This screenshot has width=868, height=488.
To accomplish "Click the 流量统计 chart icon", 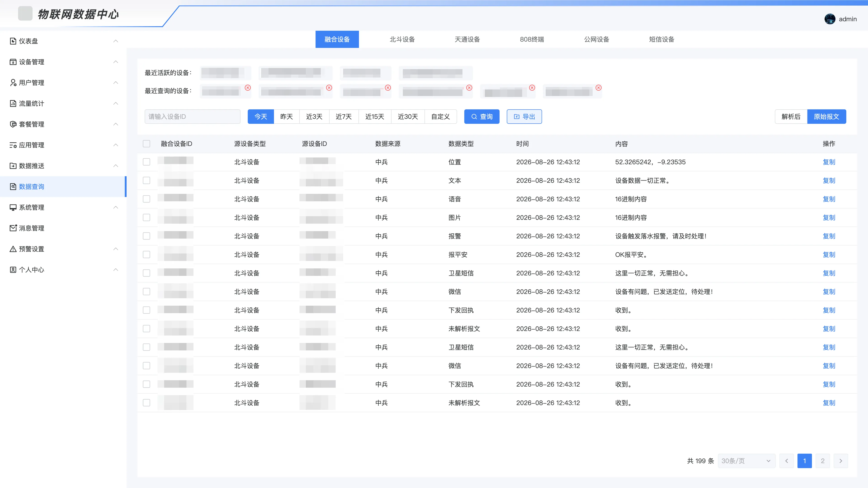I will click(x=13, y=103).
